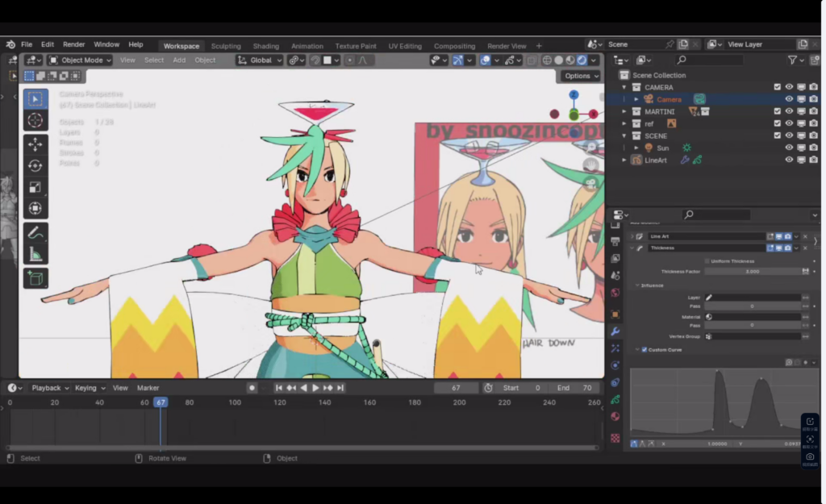The image size is (826, 504).
Task: Switch to the UV Editing workspace tab
Action: (405, 46)
